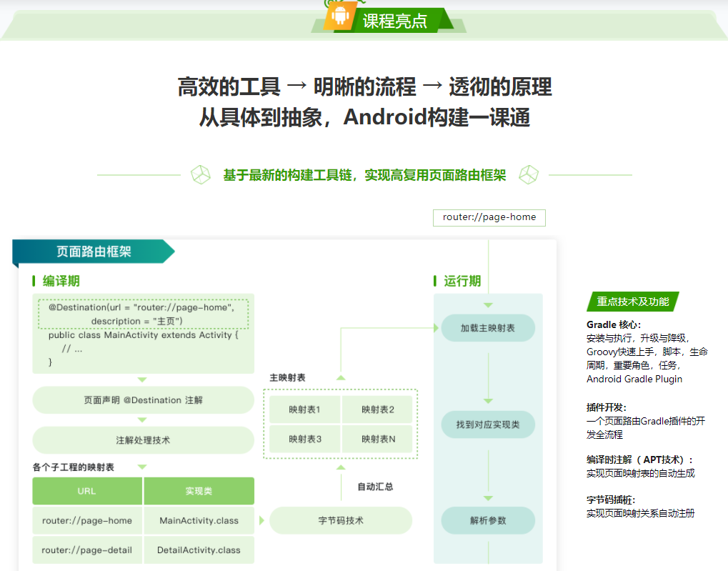
Task: Click the down arrow above 解析参数
Action: coord(488,498)
